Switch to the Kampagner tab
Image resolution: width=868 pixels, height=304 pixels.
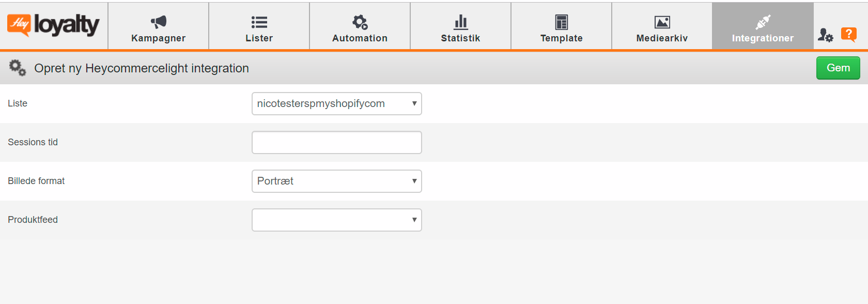(x=159, y=38)
